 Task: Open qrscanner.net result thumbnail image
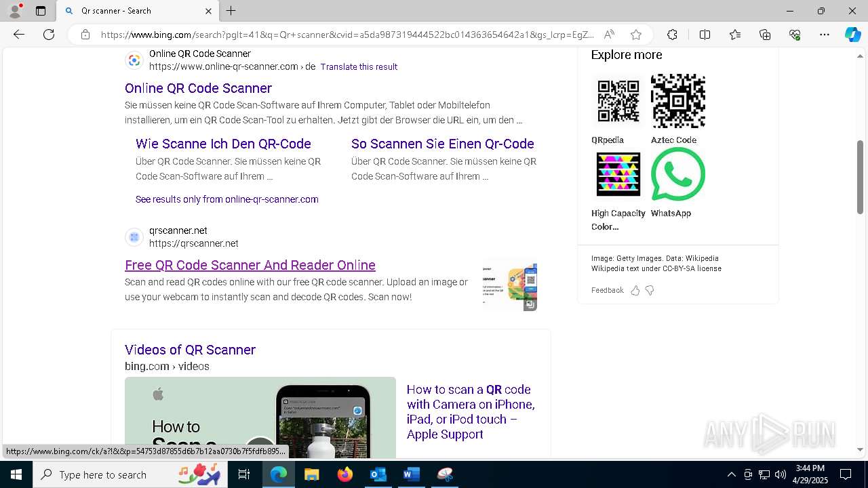(x=509, y=285)
